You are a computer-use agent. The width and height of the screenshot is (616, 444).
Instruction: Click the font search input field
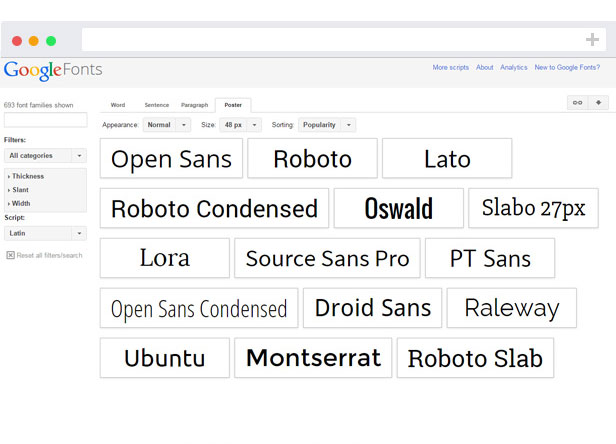click(x=45, y=120)
